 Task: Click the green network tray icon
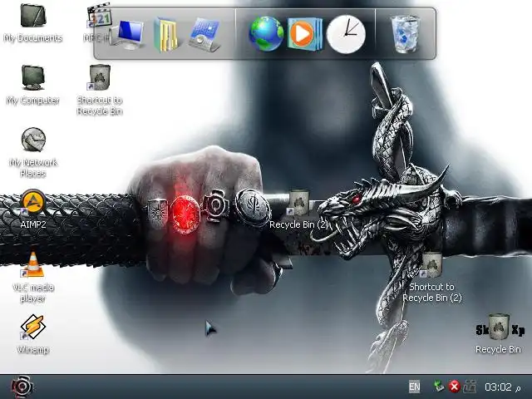tap(439, 386)
